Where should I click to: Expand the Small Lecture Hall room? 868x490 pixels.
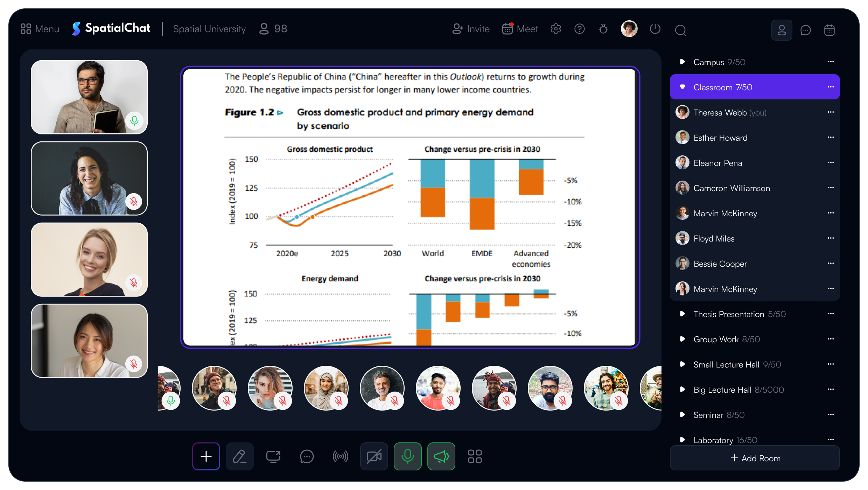(682, 364)
